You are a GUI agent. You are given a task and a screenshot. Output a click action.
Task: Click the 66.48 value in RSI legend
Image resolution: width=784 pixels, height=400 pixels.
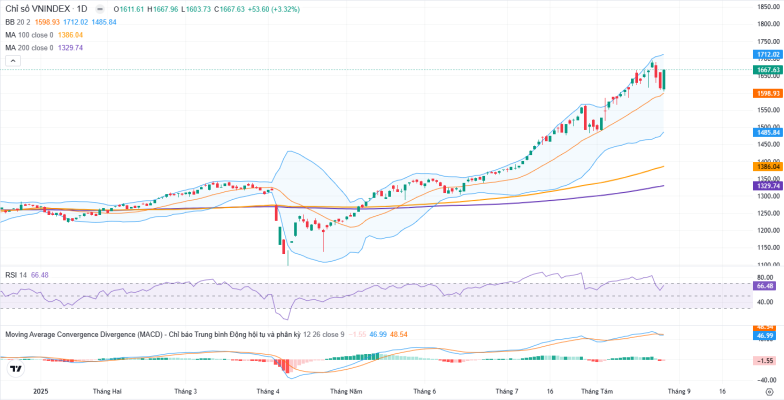point(39,275)
